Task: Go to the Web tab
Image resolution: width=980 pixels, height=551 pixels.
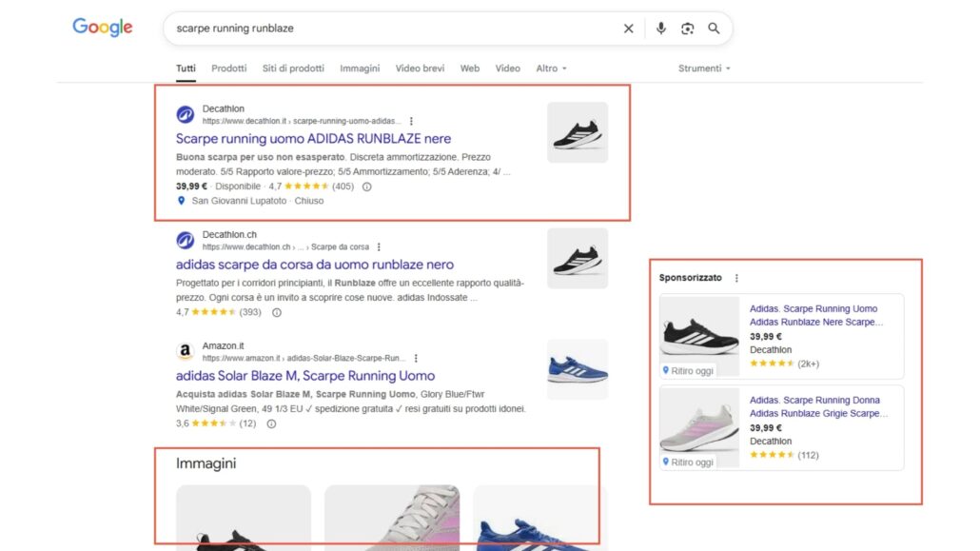Action: (470, 69)
